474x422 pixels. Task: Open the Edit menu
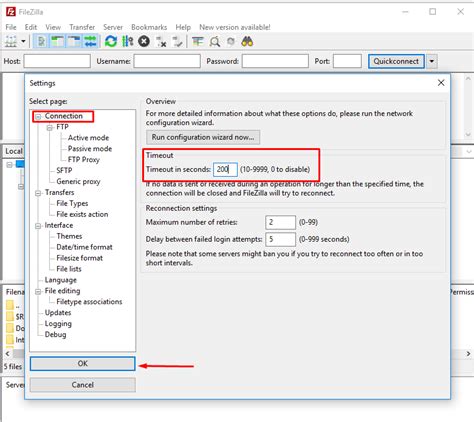(31, 27)
